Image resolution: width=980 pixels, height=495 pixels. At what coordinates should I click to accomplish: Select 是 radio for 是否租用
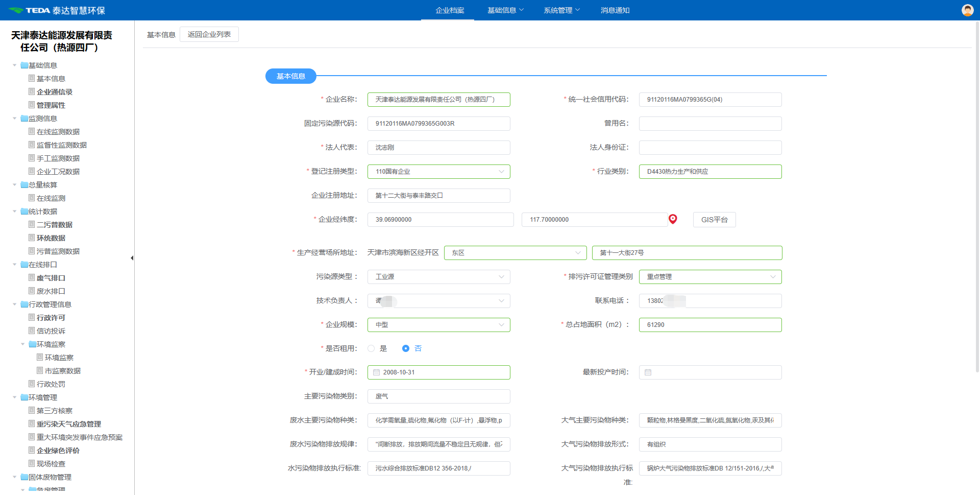coord(371,348)
